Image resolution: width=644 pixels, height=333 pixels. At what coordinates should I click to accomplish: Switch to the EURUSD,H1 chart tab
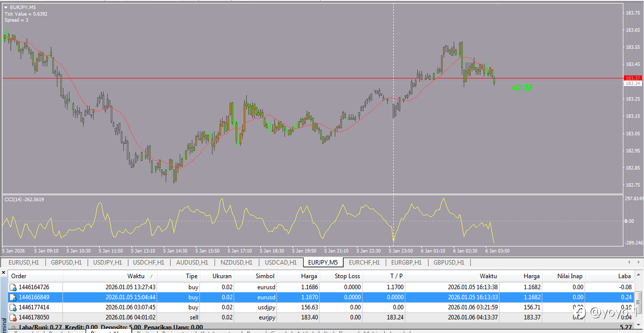click(24, 262)
